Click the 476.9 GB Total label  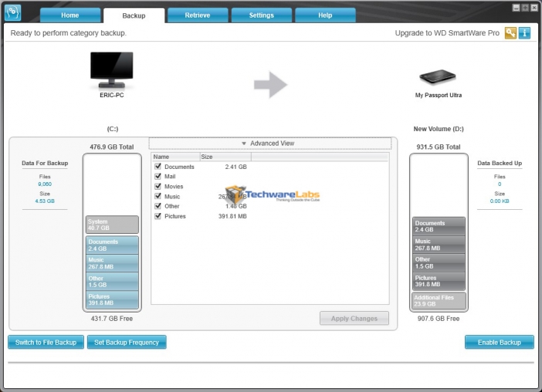[112, 147]
